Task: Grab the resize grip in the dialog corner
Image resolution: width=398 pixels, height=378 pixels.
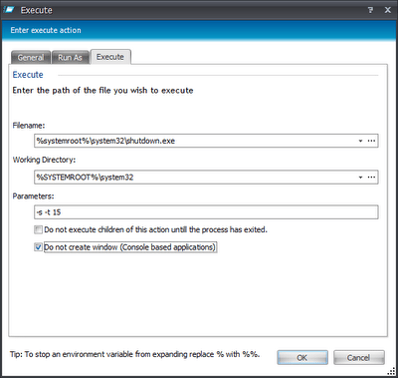Action: [x=391, y=371]
